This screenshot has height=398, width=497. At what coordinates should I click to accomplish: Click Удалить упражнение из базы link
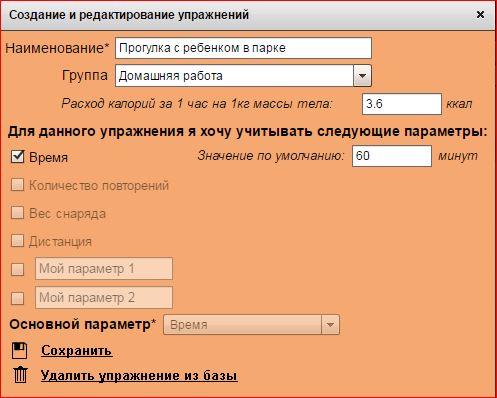[x=139, y=376]
